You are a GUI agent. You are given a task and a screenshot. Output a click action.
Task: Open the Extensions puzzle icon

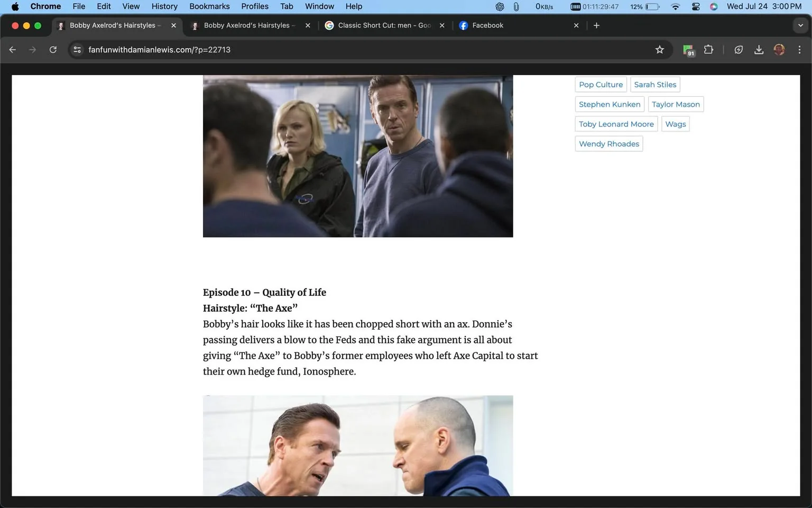[708, 50]
